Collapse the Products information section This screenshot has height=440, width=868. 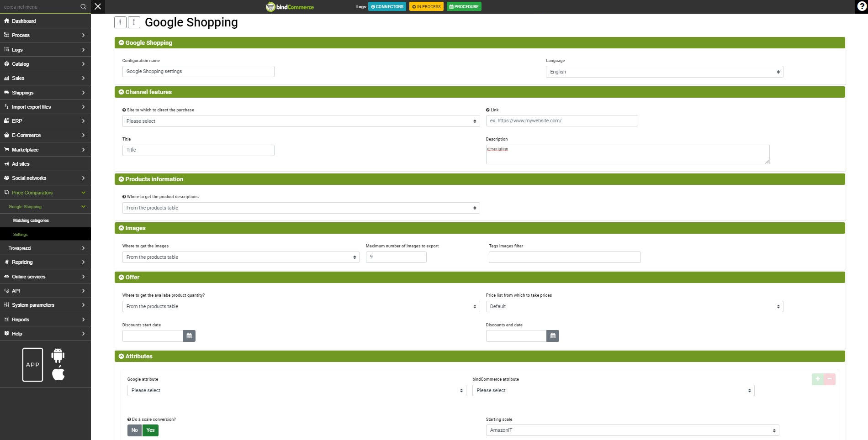[x=480, y=179]
